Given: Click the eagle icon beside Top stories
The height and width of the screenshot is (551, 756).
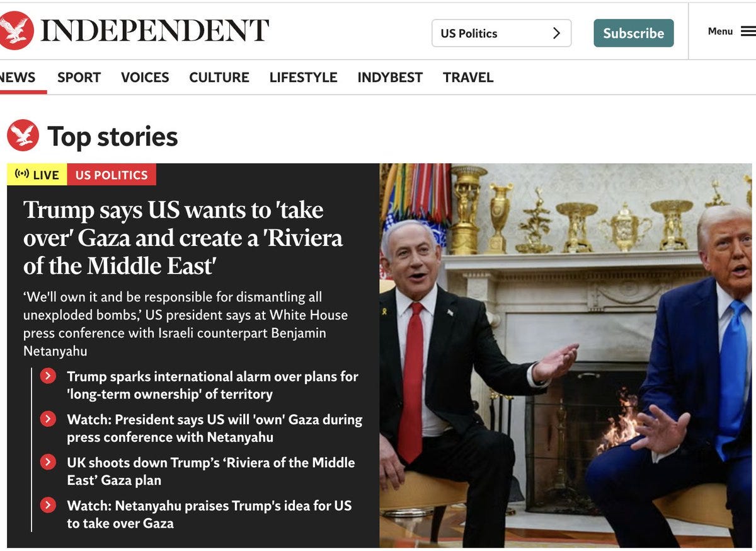Looking at the screenshot, I should [x=23, y=135].
